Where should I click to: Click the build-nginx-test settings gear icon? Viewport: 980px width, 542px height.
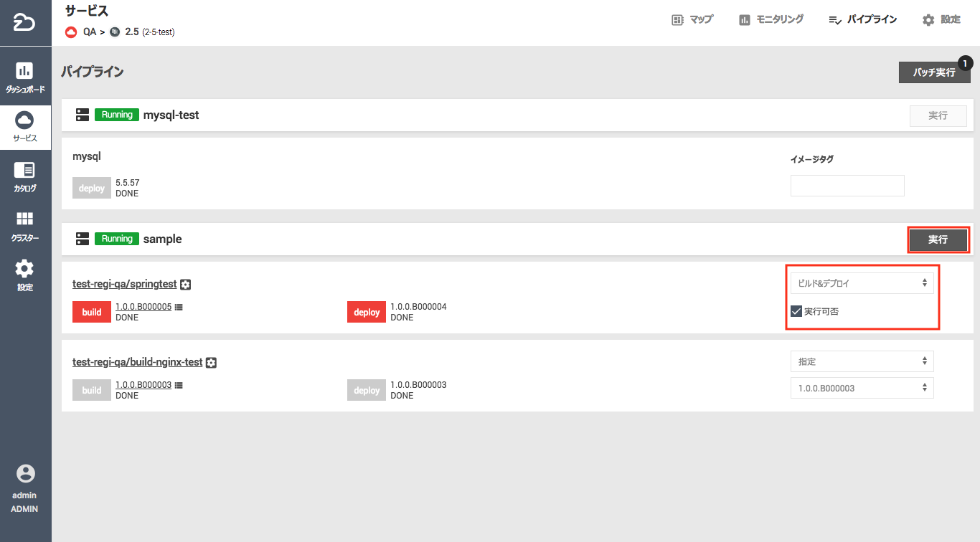[x=211, y=363]
